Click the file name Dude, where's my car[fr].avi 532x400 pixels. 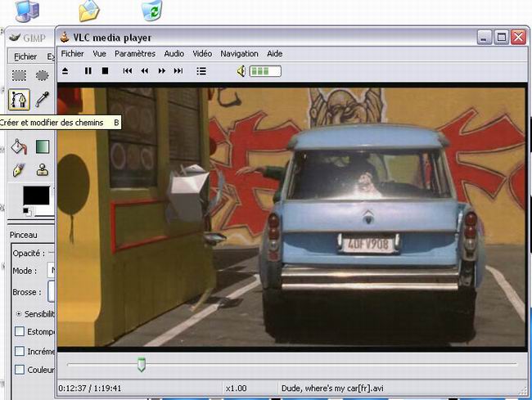pyautogui.click(x=332, y=389)
